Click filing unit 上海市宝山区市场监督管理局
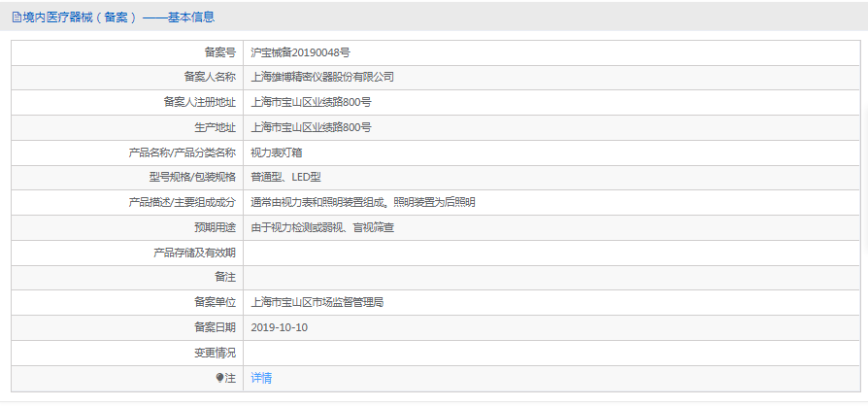The height and width of the screenshot is (406, 868). [317, 303]
